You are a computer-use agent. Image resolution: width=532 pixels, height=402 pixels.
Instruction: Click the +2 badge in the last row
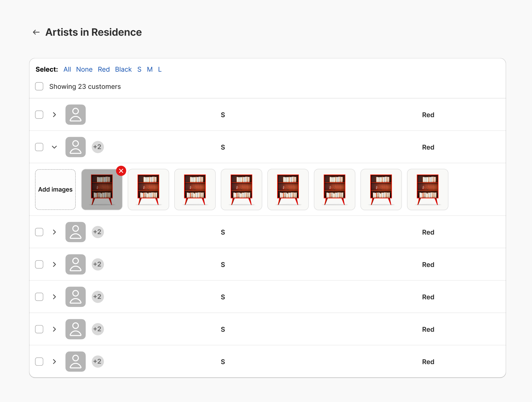pyautogui.click(x=98, y=361)
